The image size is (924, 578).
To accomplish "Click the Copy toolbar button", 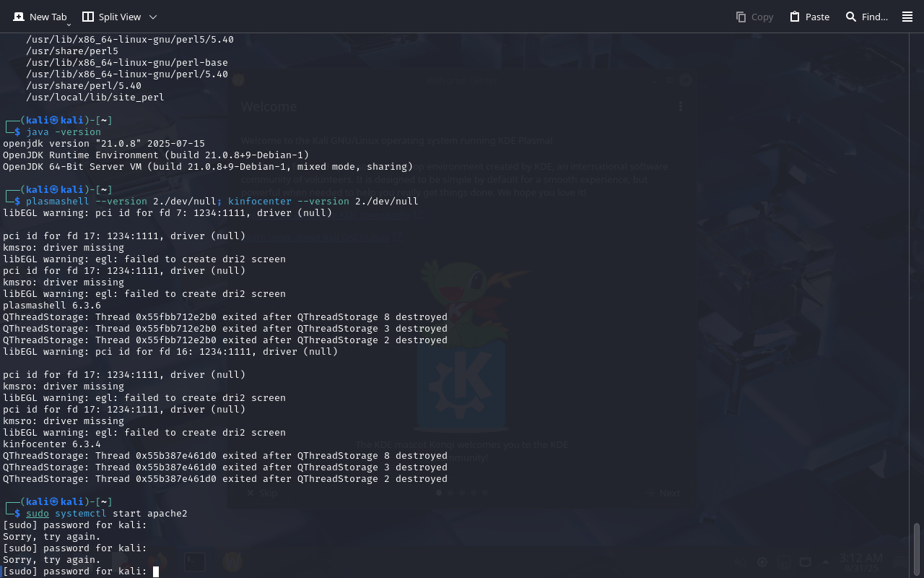I will click(x=754, y=17).
